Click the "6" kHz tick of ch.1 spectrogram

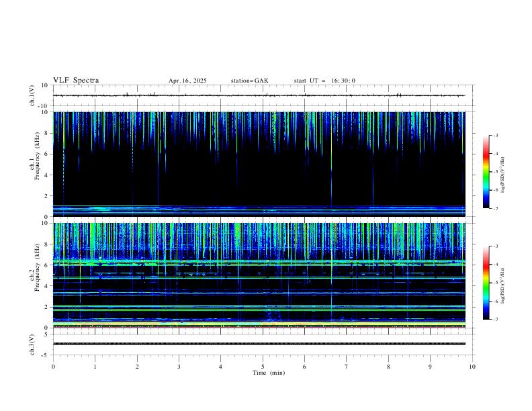tap(47, 154)
